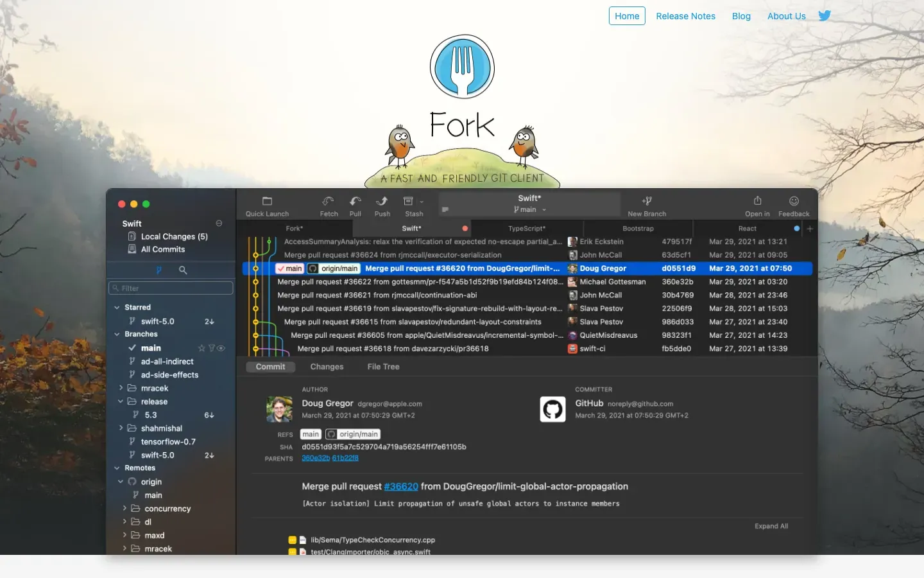Open lib/Sema/TypeCheckConcurrency.cpp file entry
This screenshot has height=578, width=924.
[373, 540]
